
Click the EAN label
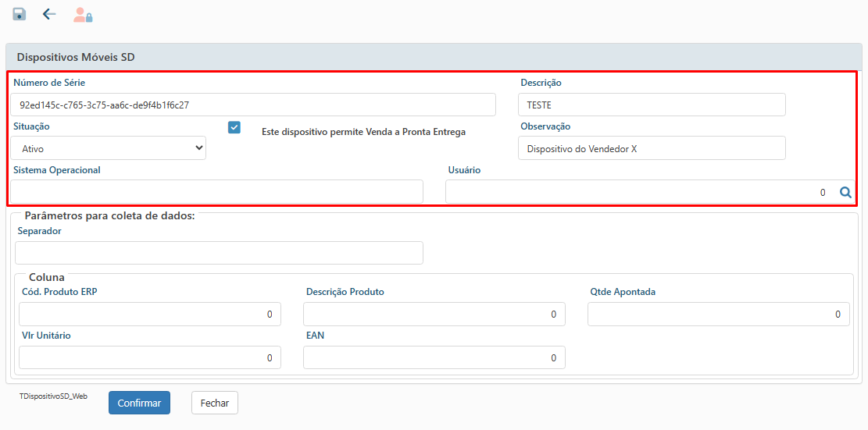[315, 336]
